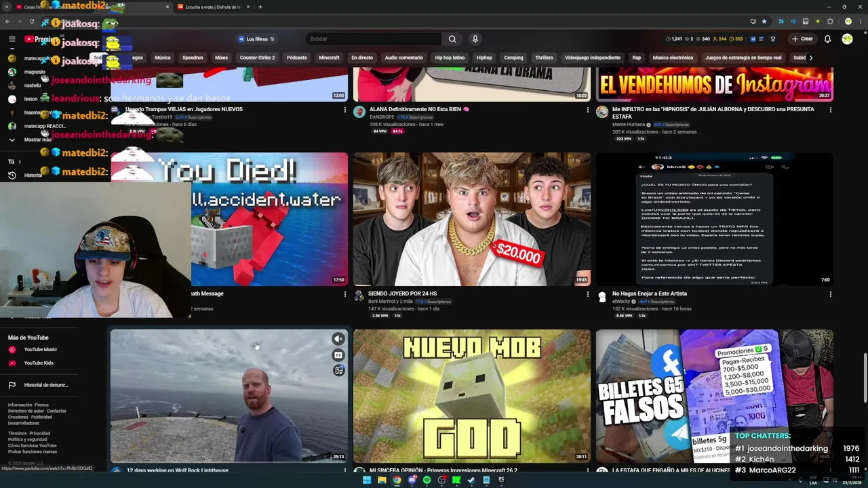This screenshot has width=868, height=488.
Task: Select the Mixes category chip
Action: (222, 58)
